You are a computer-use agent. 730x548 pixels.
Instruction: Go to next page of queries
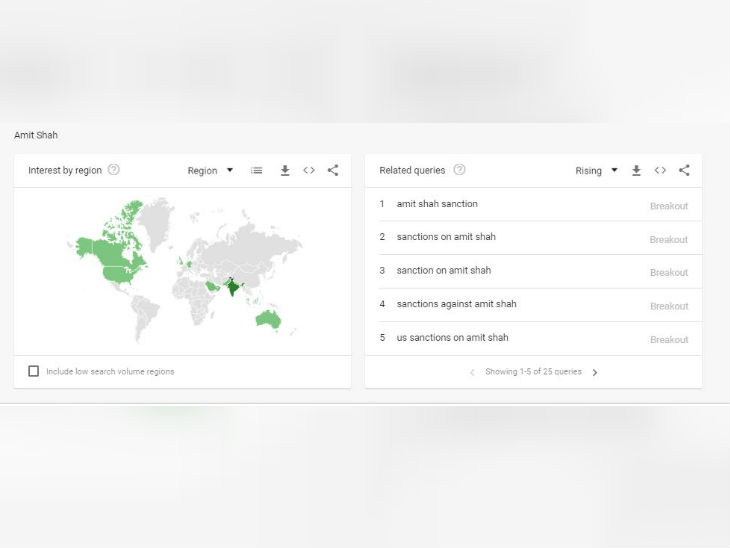tap(595, 373)
